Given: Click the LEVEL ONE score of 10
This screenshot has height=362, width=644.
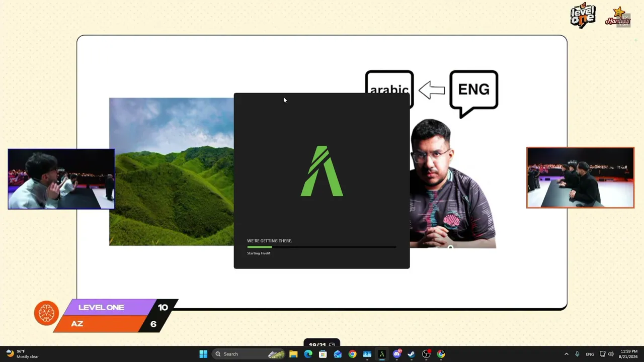Looking at the screenshot, I should click(163, 307).
